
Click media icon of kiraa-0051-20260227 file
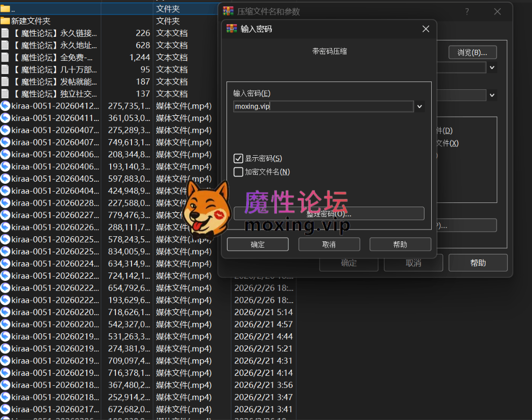click(x=5, y=215)
